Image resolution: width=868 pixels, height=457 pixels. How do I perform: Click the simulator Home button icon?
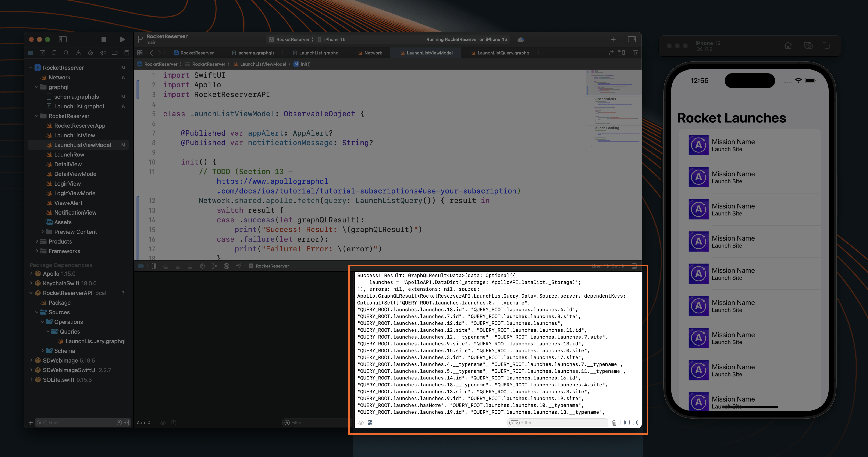tap(788, 46)
